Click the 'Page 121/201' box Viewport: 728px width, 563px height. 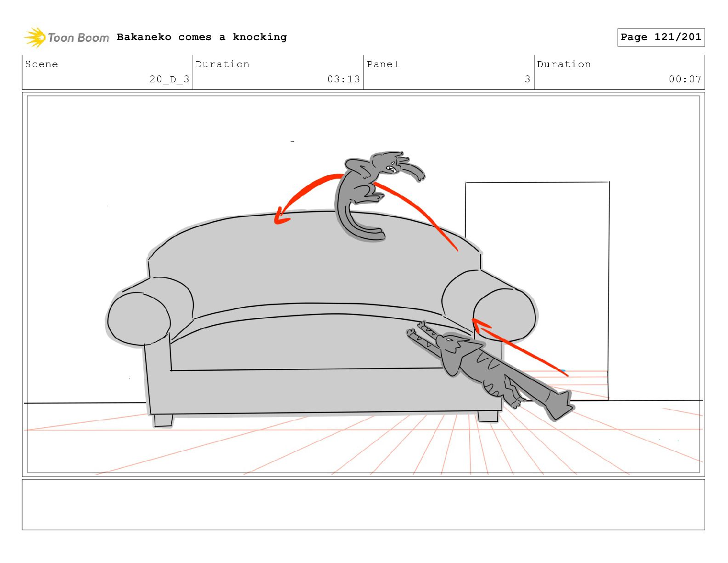click(661, 37)
